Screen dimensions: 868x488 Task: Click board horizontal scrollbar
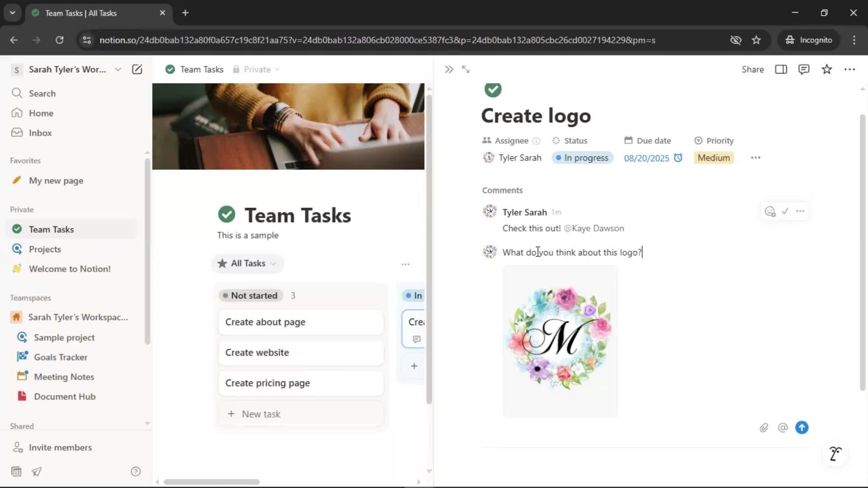pos(212,482)
